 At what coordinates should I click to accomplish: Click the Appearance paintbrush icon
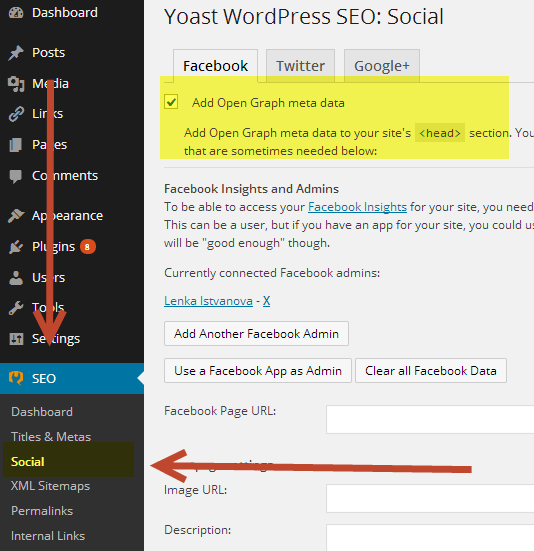[16, 215]
